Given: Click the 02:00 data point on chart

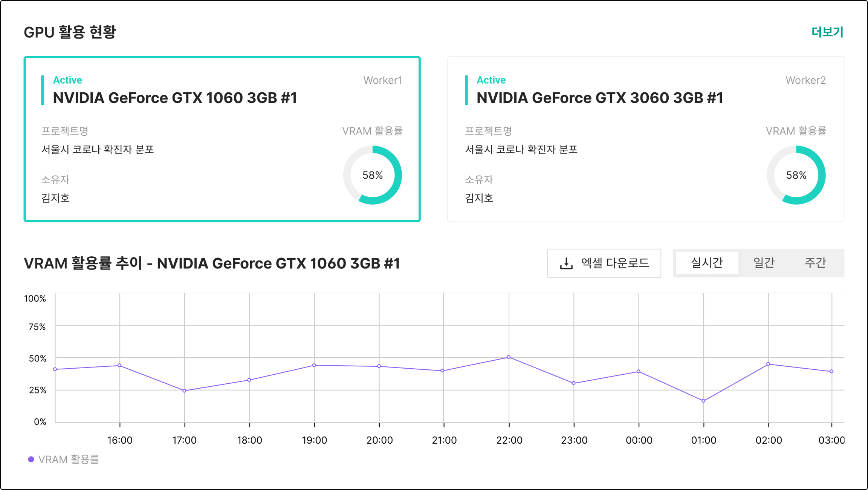Looking at the screenshot, I should [x=768, y=364].
